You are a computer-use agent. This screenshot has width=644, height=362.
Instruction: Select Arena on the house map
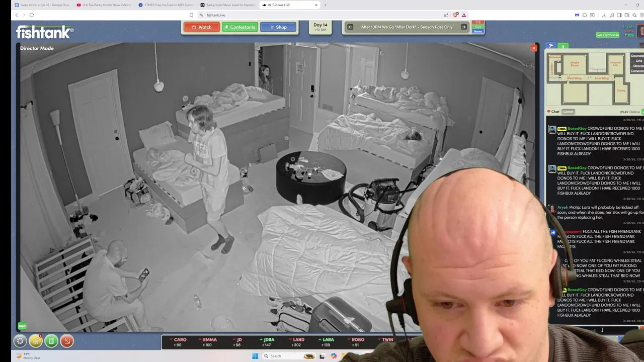tap(621, 90)
